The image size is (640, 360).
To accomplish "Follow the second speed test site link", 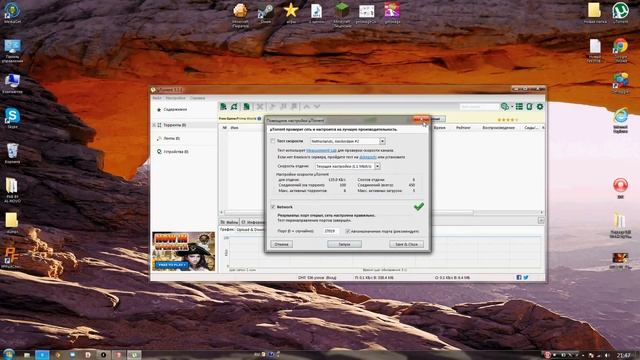I will 368,157.
